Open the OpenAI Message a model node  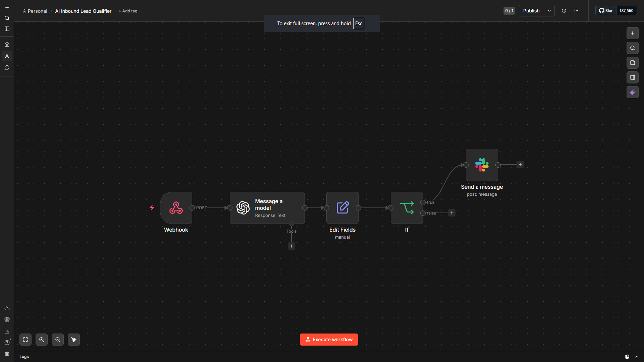(267, 208)
